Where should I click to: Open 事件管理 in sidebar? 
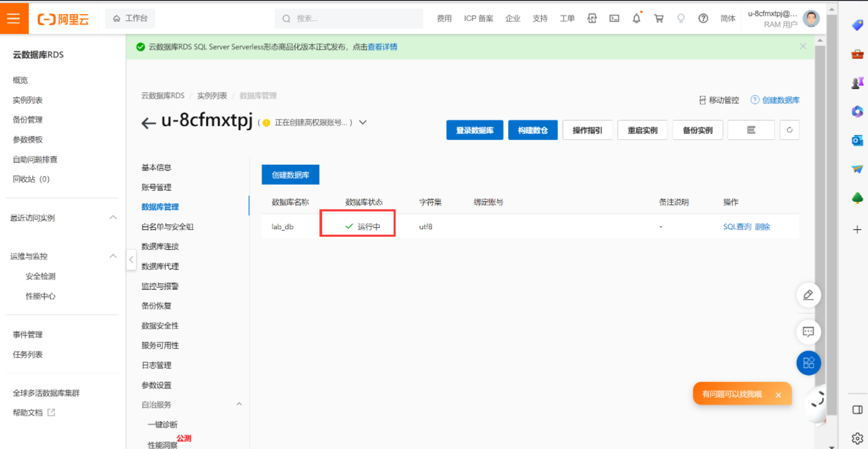click(x=27, y=335)
